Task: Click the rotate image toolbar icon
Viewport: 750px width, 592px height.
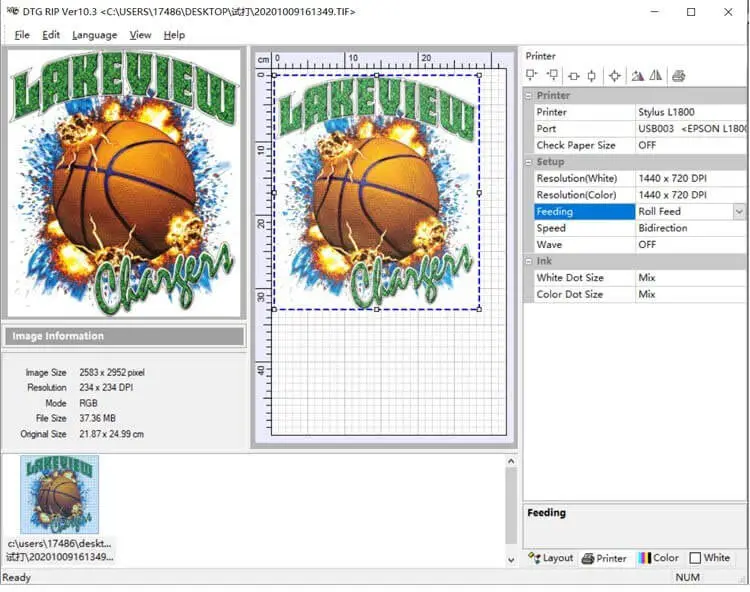Action: tap(637, 76)
